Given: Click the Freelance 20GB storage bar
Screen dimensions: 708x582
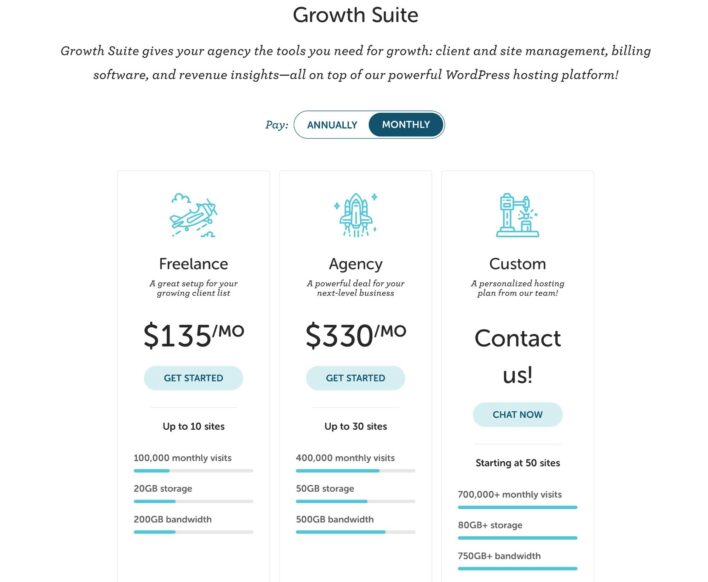Looking at the screenshot, I should point(193,501).
